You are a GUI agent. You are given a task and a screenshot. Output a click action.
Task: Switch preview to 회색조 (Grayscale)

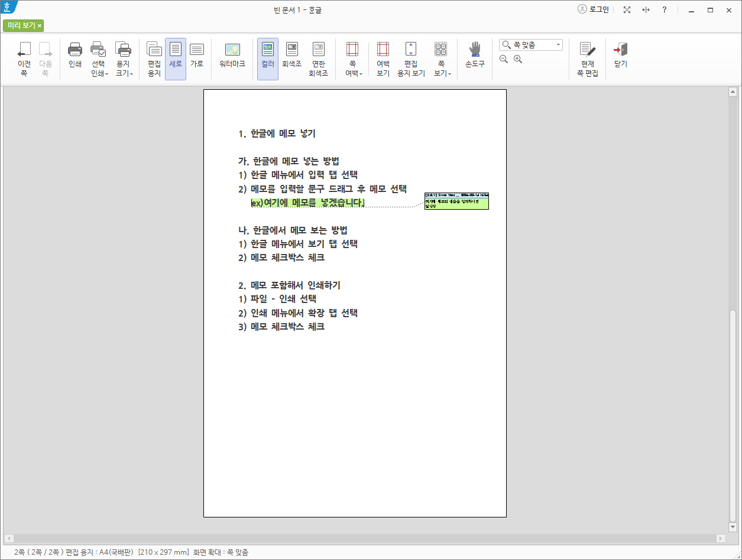tap(292, 57)
